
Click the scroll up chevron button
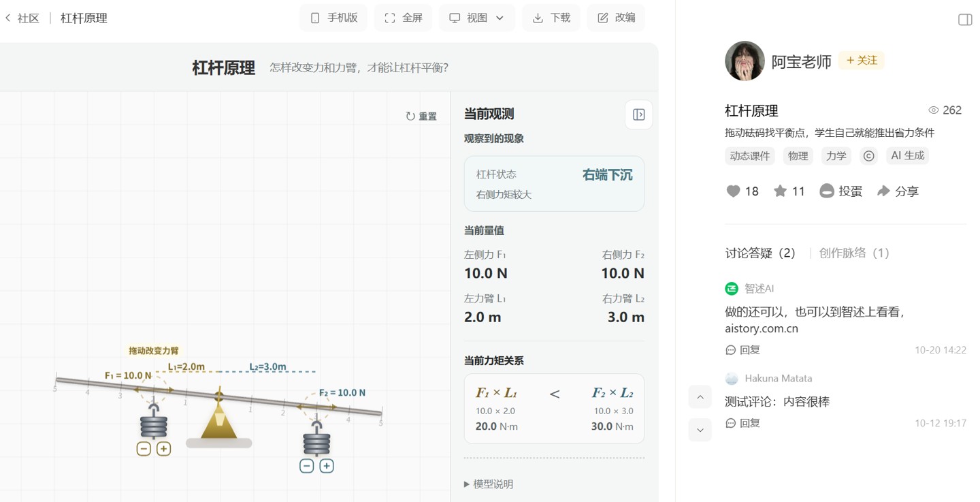(x=700, y=397)
